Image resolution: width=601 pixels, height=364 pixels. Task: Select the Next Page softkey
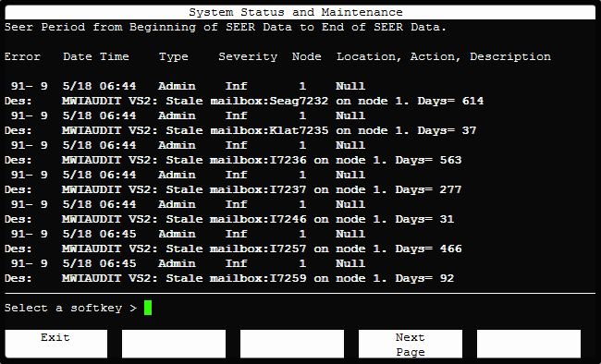tap(411, 344)
